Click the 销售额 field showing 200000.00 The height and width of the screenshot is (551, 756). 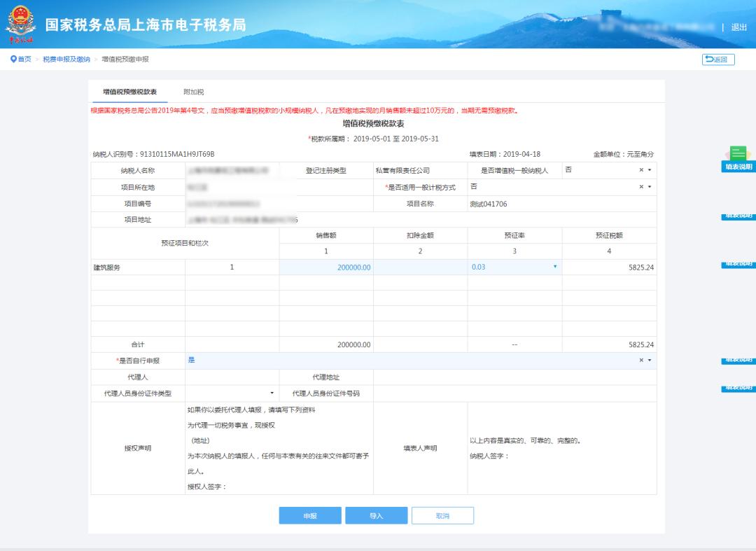click(x=326, y=267)
